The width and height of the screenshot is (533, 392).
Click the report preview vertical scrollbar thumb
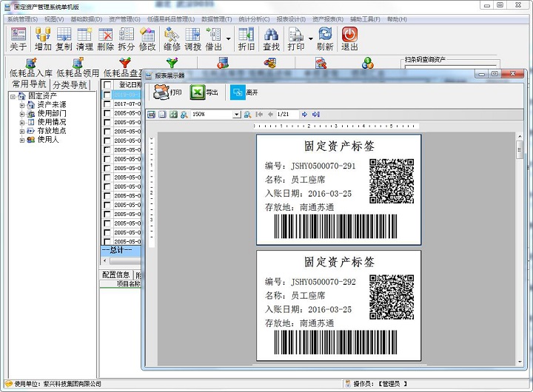click(520, 149)
